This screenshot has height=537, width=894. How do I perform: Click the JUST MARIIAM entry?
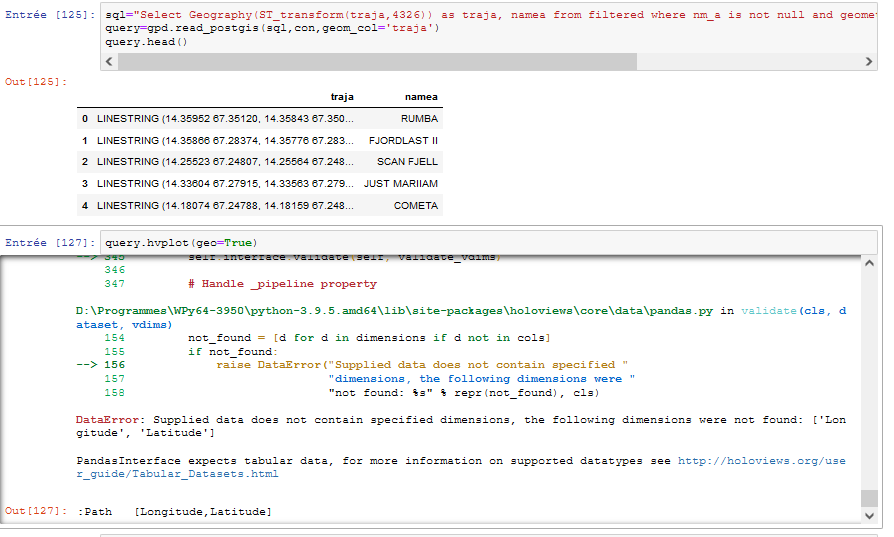(x=400, y=184)
